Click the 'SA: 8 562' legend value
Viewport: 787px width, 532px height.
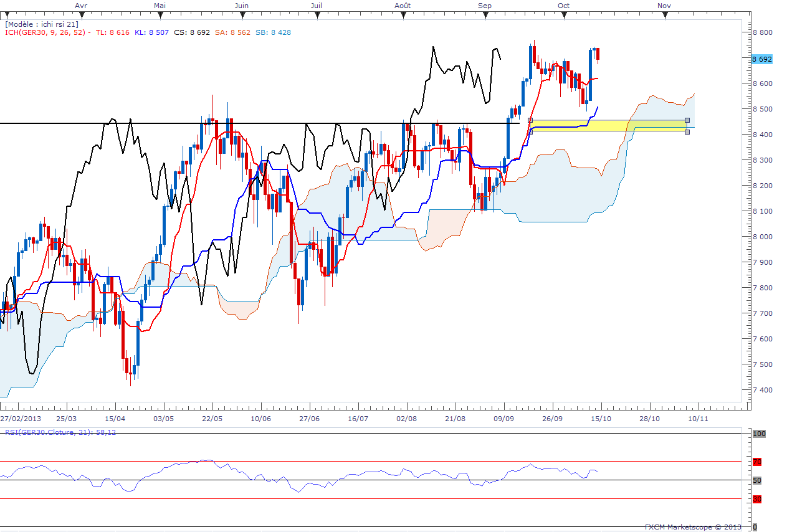tap(233, 32)
